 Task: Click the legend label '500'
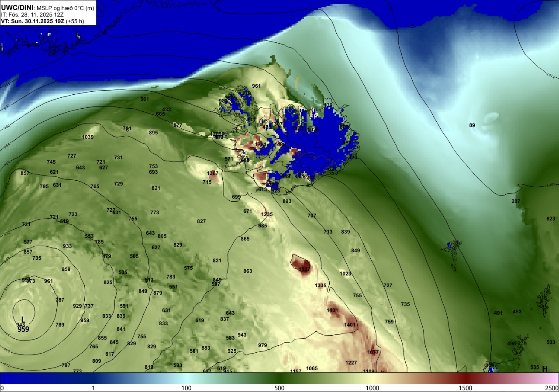click(279, 388)
